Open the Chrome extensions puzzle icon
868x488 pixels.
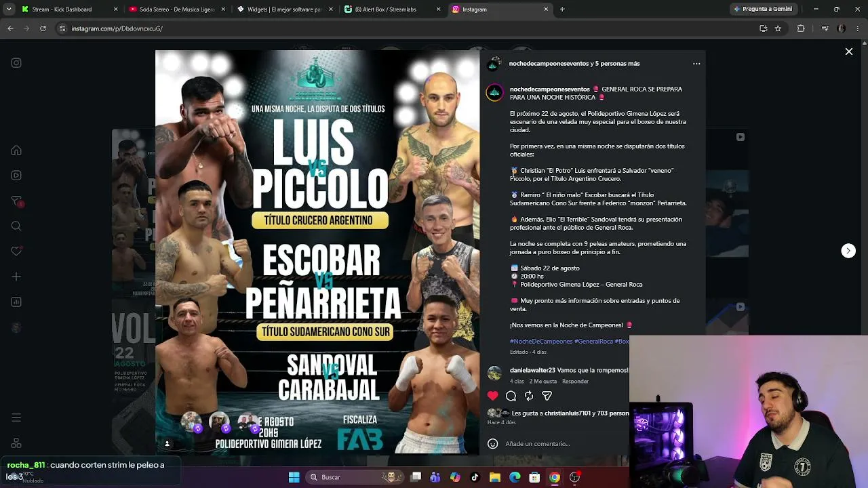[x=801, y=28]
